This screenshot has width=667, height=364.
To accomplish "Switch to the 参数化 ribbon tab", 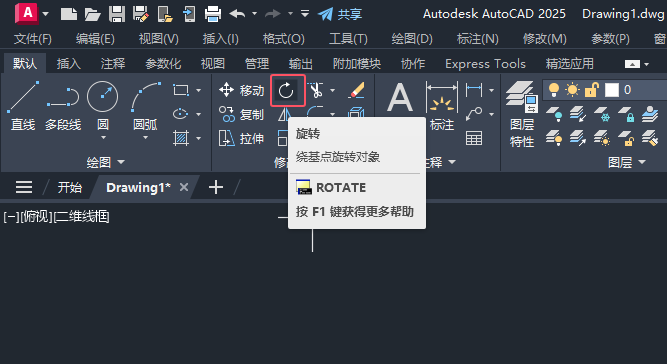I will point(163,64).
